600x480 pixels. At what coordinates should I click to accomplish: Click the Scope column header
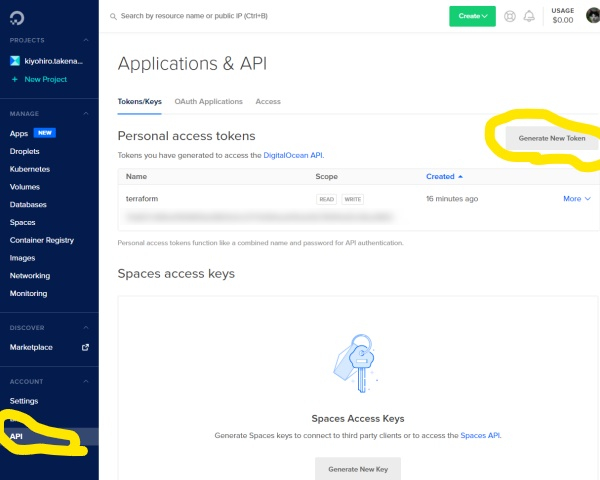(x=326, y=176)
